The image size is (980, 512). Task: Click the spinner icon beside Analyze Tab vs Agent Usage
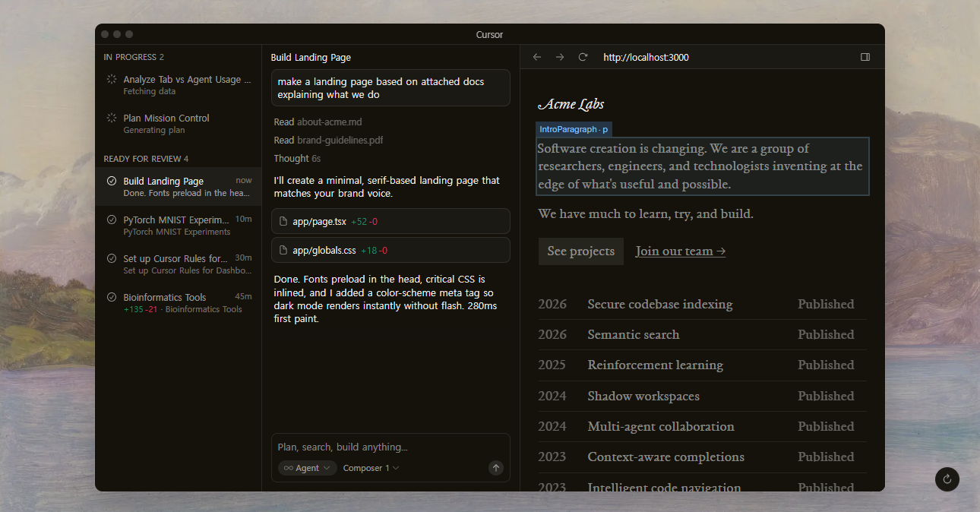(x=112, y=79)
